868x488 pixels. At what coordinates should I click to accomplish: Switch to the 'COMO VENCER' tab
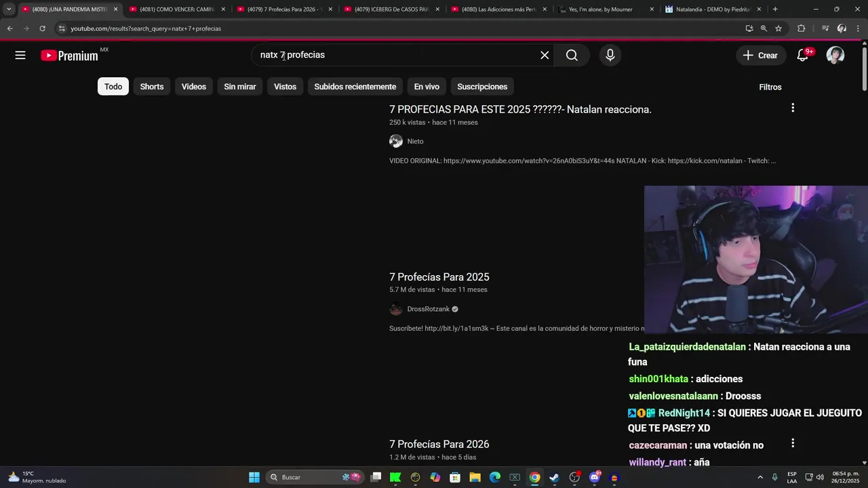click(x=176, y=9)
